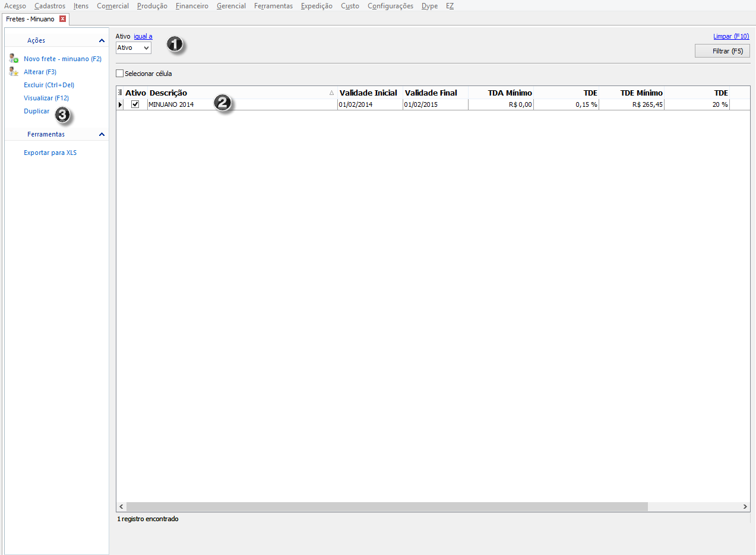Click Novo frete - minuano (F2) link

tap(62, 59)
